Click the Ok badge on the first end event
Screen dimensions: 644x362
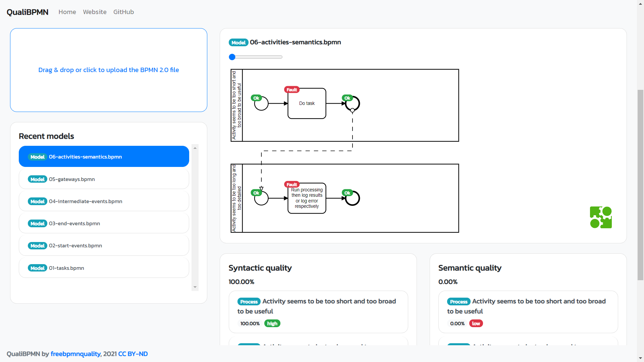point(348,98)
